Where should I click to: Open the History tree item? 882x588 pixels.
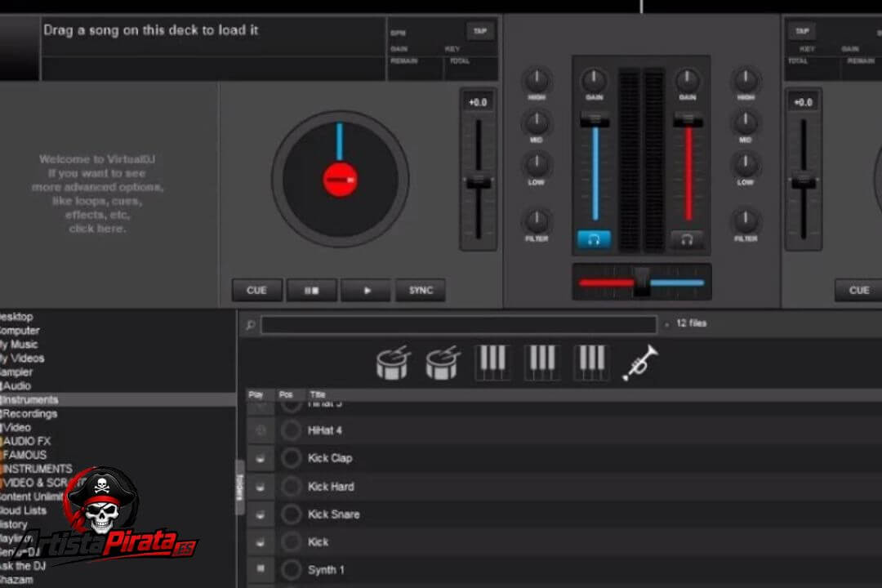pyautogui.click(x=14, y=524)
